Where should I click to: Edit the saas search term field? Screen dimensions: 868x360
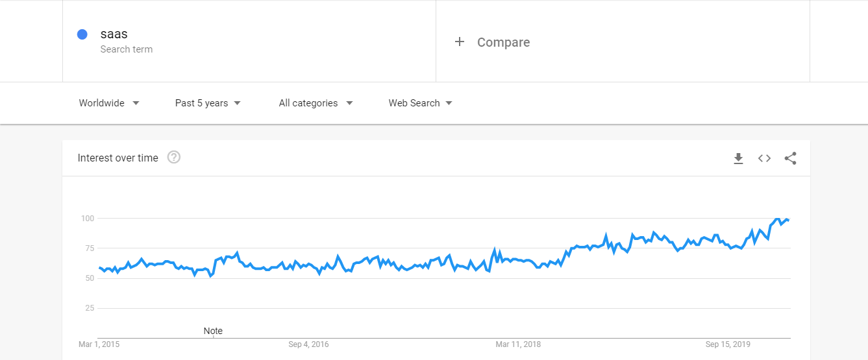(x=249, y=41)
